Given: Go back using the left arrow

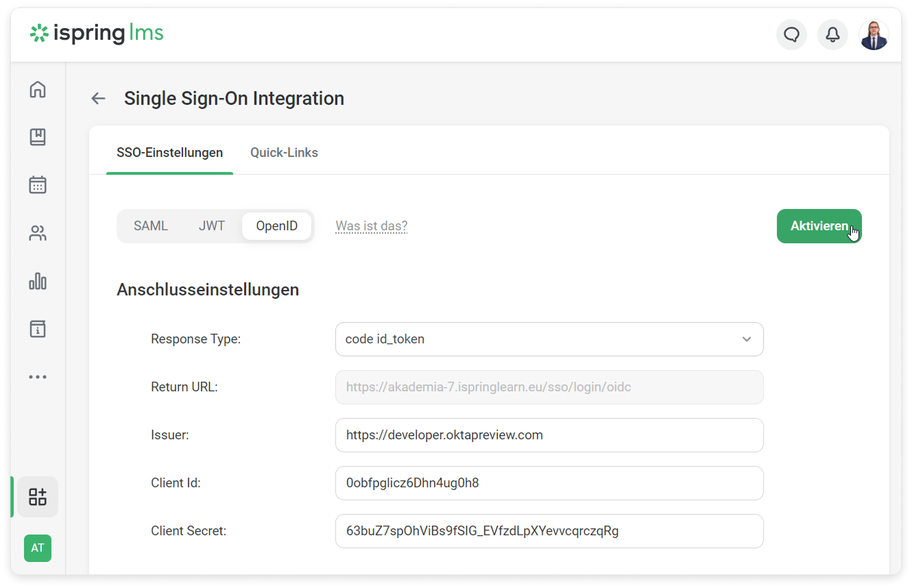Looking at the screenshot, I should [99, 99].
